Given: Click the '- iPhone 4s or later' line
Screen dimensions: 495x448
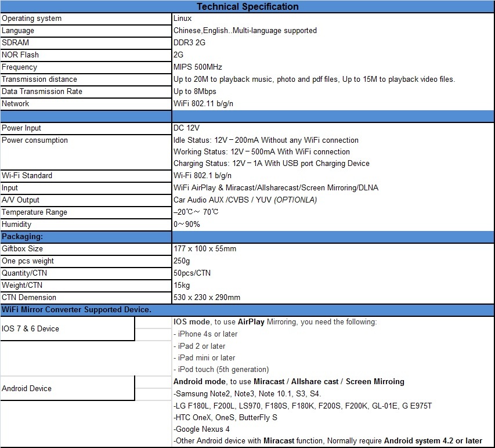Looking at the screenshot, I should [x=205, y=334].
